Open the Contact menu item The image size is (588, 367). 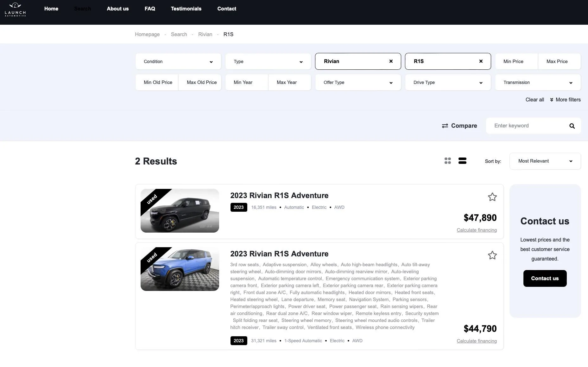click(227, 9)
